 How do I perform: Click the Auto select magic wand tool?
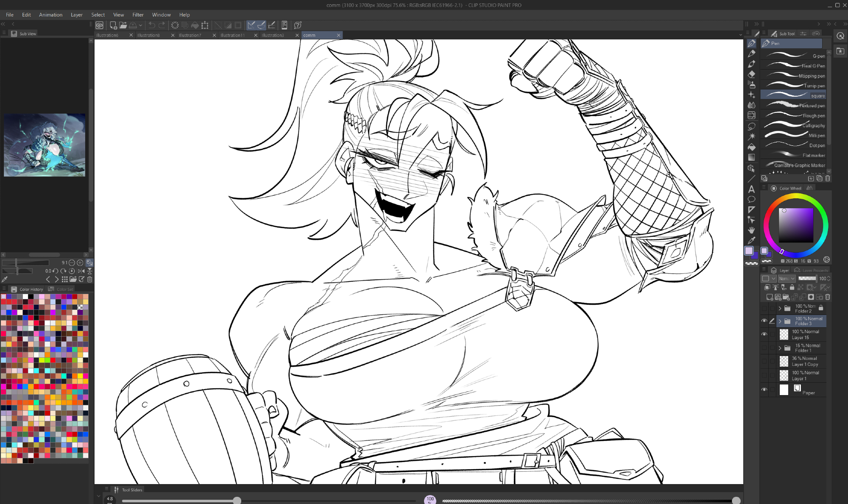pos(751,136)
